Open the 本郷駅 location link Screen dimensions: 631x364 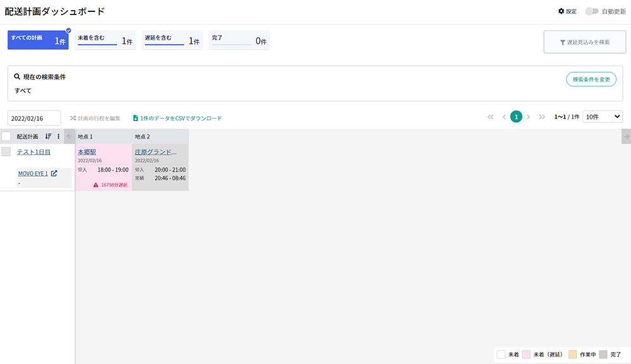(86, 152)
